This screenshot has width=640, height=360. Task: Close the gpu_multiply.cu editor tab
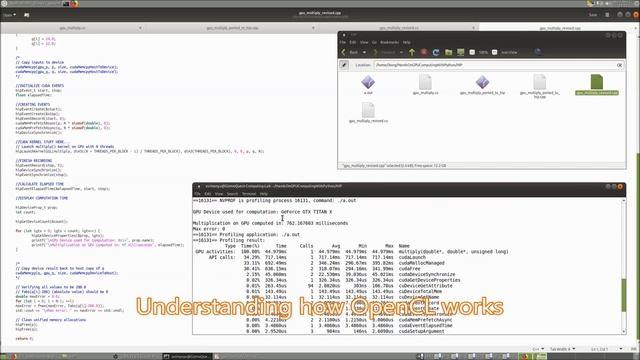coord(140,28)
